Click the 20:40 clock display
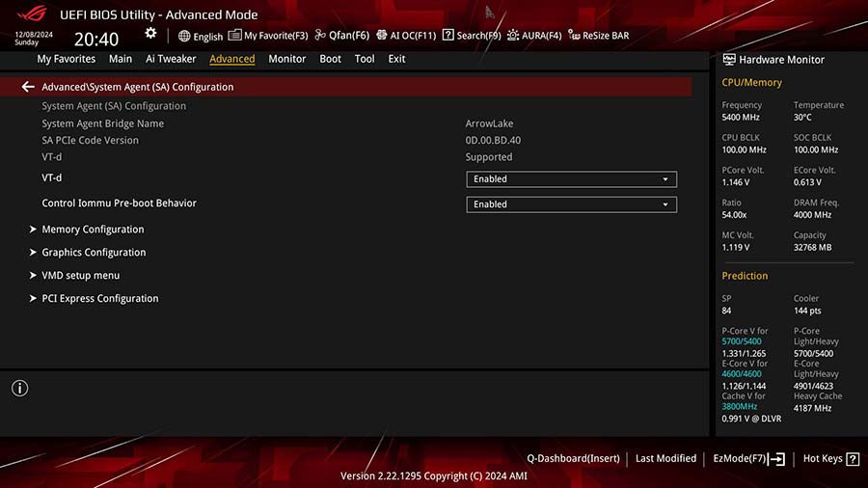Screen dimensions: 868x488 pos(96,40)
